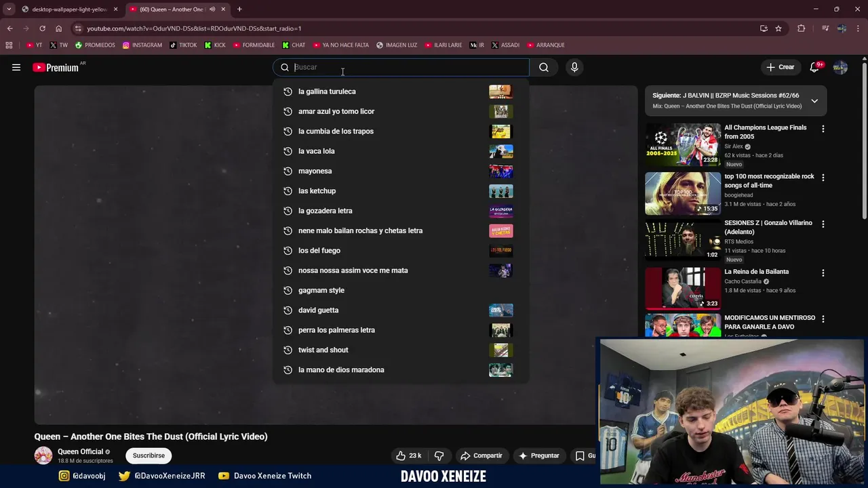Image resolution: width=868 pixels, height=488 pixels.
Task: Choose 'la mano de dios maradona' suggestion
Action: pos(401,369)
